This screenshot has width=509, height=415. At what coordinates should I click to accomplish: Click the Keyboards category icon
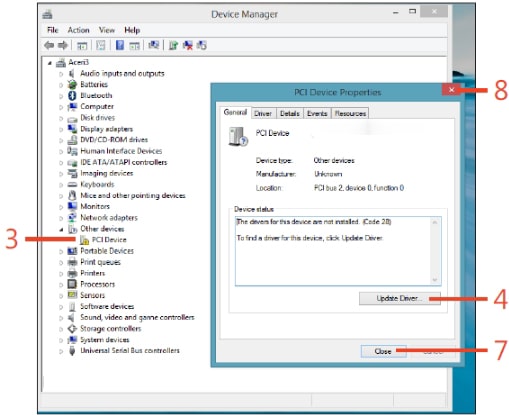(x=72, y=184)
